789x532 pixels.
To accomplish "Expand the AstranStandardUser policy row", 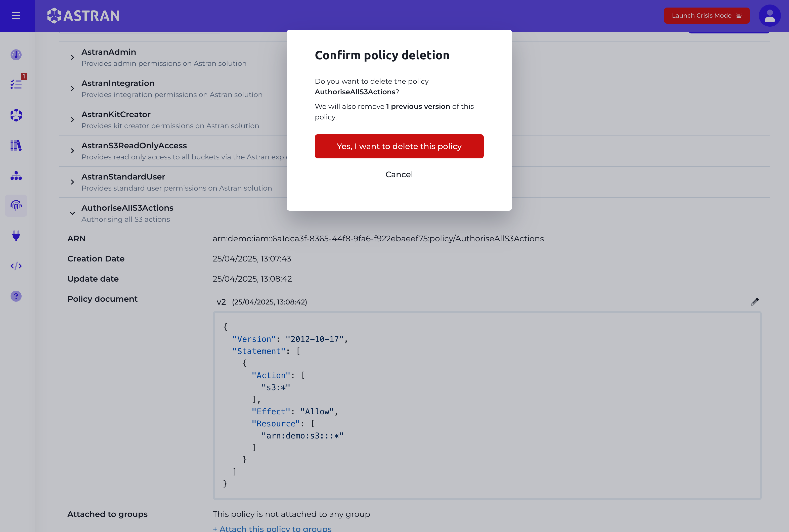I will pyautogui.click(x=72, y=182).
